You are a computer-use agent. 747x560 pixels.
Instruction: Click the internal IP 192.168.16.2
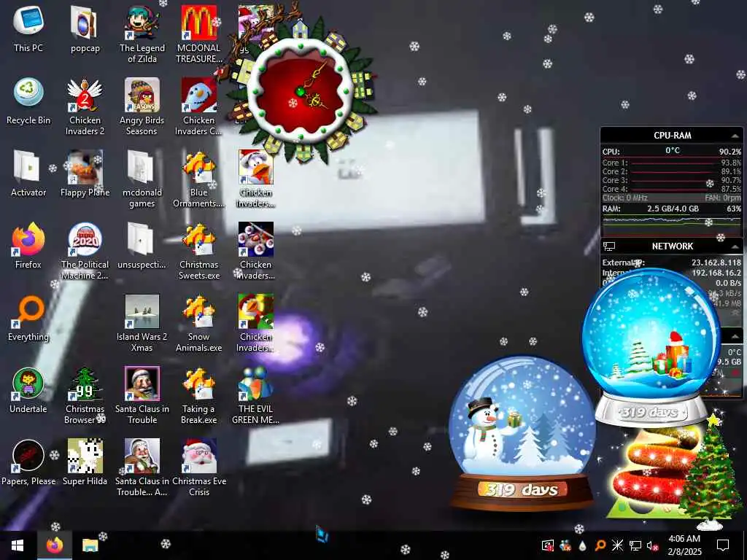coord(716,273)
